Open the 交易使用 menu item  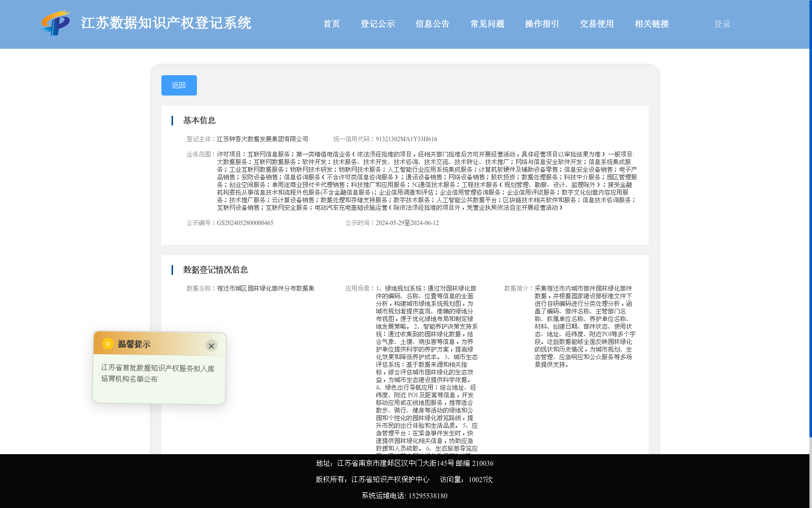pyautogui.click(x=597, y=24)
